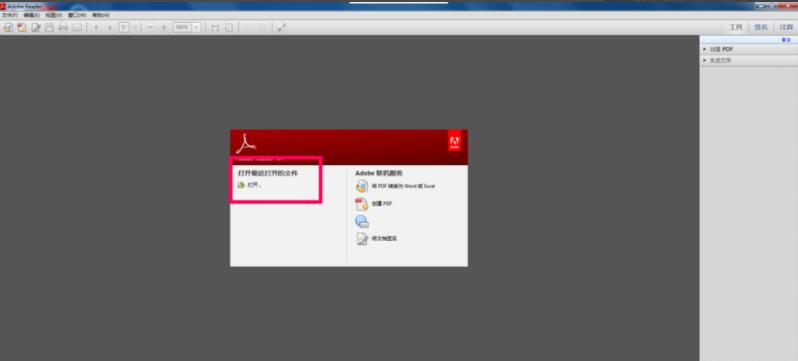Click the Open file toolbar icon
This screenshot has width=798, height=361.
[9, 27]
